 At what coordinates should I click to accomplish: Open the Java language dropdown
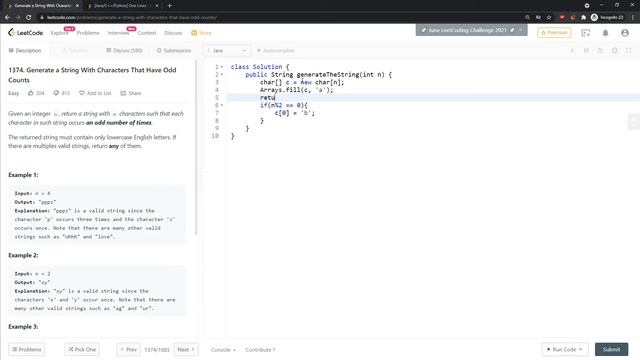(227, 51)
